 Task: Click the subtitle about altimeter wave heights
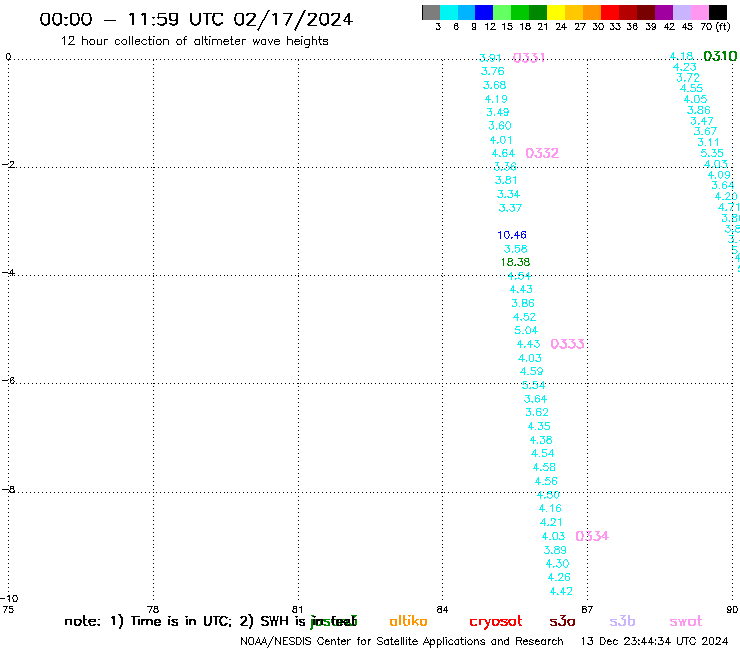point(194,41)
